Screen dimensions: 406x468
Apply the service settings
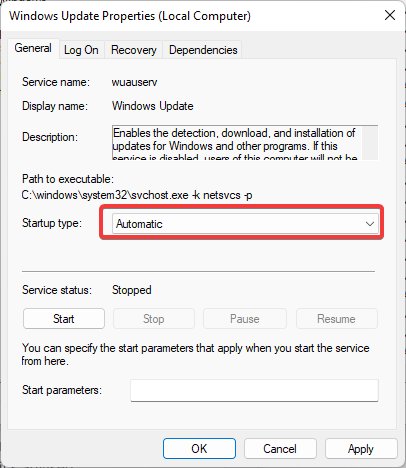pyautogui.click(x=361, y=449)
